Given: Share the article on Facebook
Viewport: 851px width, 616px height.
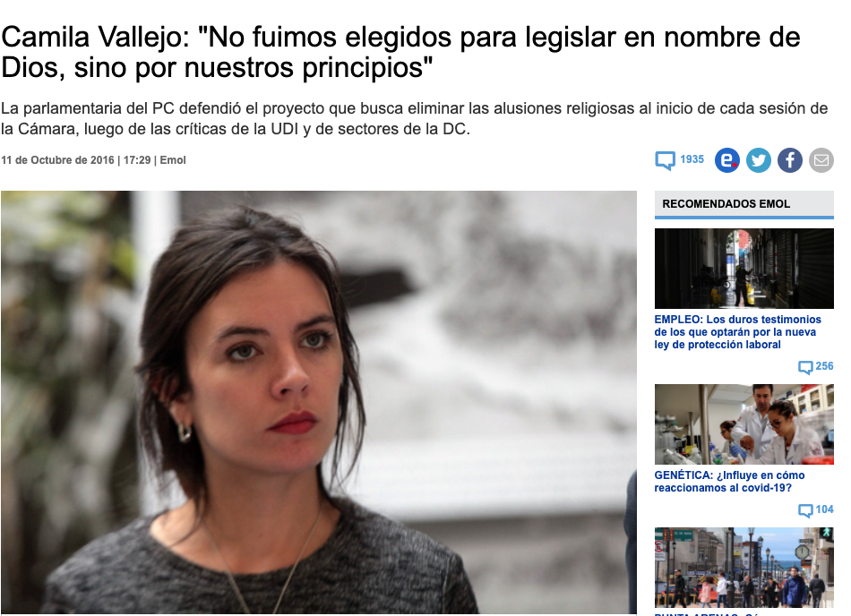Looking at the screenshot, I should tap(790, 160).
